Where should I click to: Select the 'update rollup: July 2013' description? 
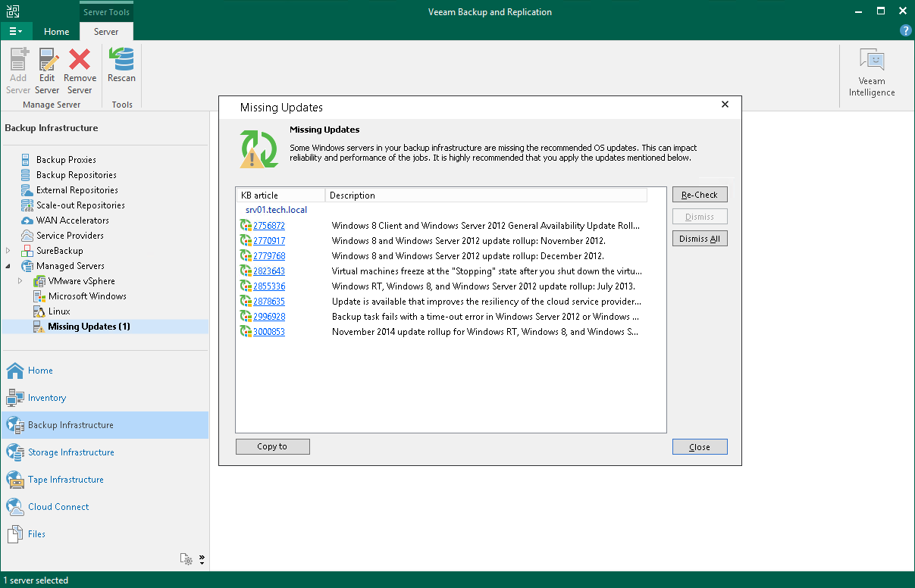[x=484, y=286]
